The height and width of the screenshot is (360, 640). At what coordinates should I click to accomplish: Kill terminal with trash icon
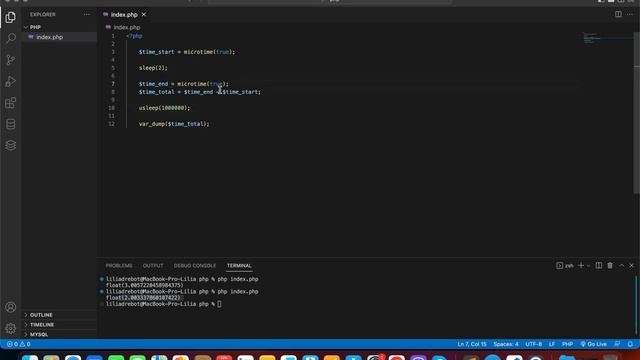point(610,266)
